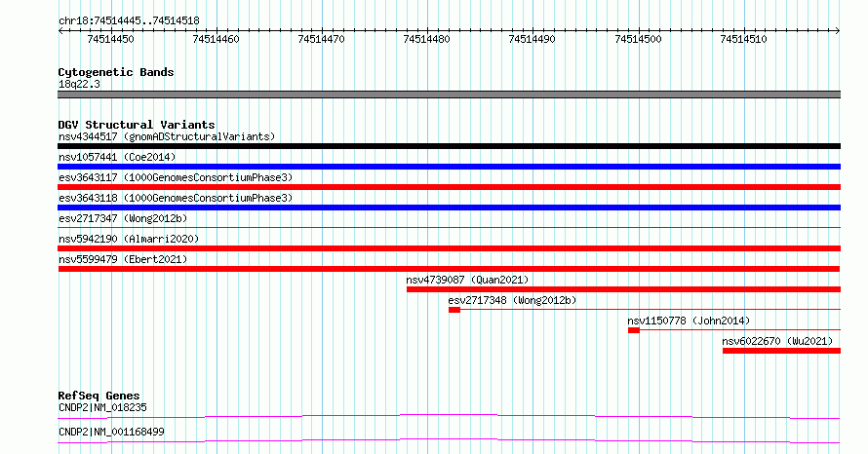Screen dimensions: 868x454
Task: Click the thin esv2717347 variant line
Action: (449, 228)
